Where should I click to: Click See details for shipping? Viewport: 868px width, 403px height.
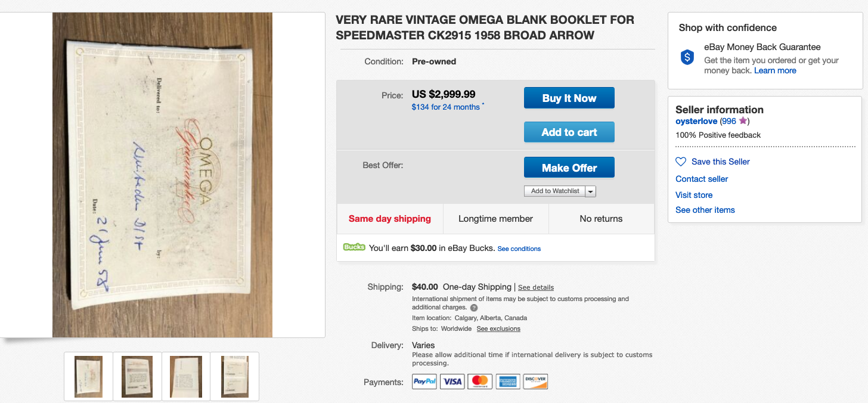pyautogui.click(x=536, y=287)
